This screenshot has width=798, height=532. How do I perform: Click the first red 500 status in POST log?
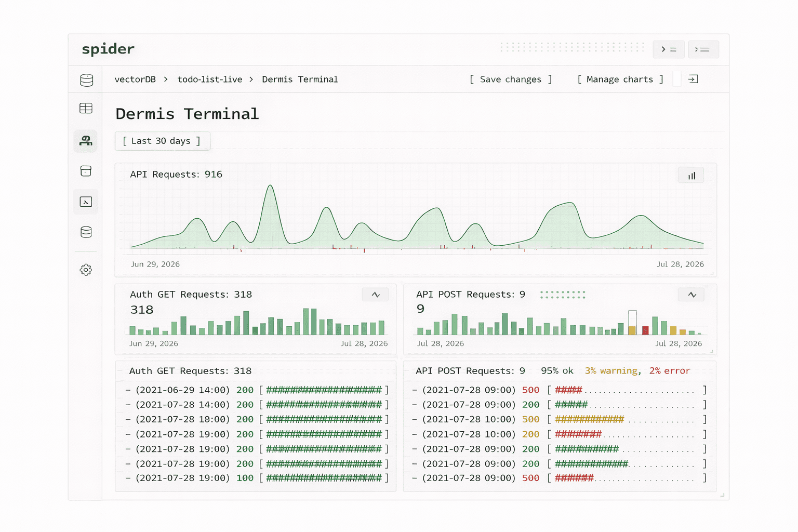click(530, 390)
